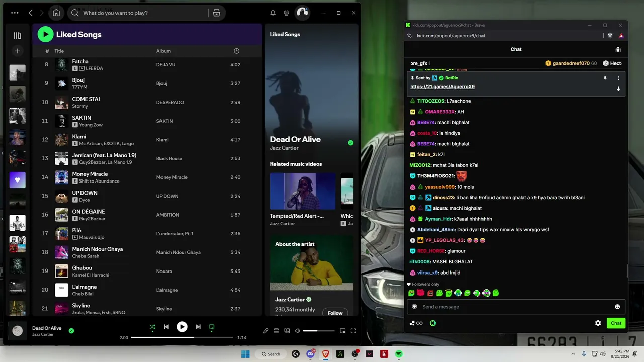The width and height of the screenshot is (644, 362).
Task: Sort tracks by duration clock header
Action: pos(236,51)
